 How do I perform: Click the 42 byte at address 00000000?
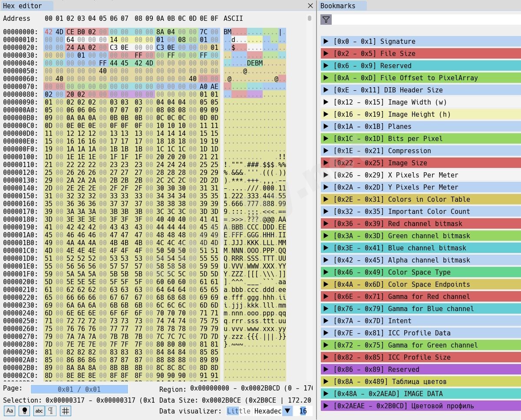49,32
